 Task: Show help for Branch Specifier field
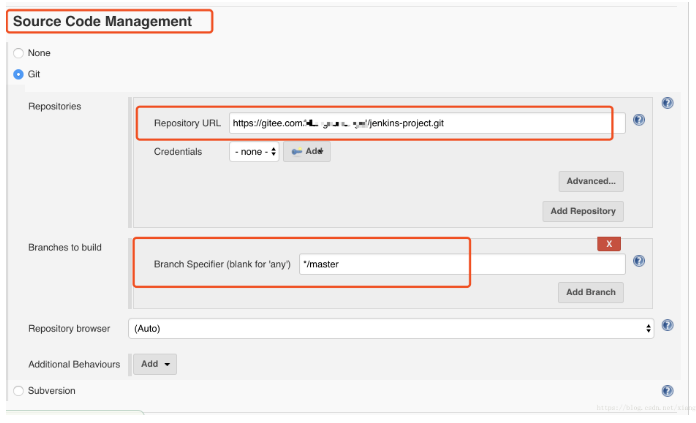pos(639,262)
